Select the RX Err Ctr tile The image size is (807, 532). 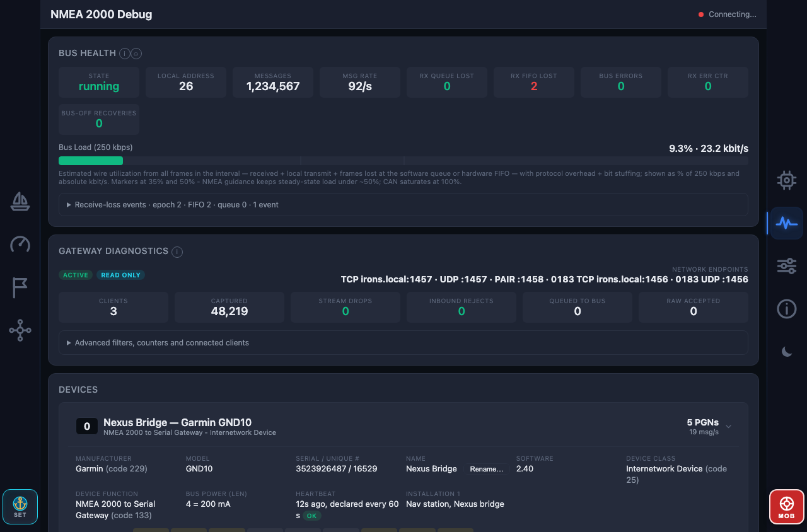[708, 82]
